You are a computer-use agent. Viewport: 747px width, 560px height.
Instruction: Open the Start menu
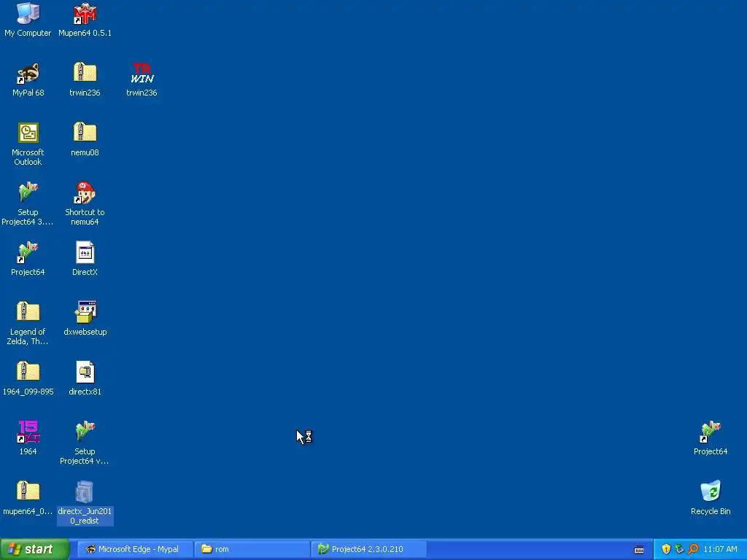tap(34, 549)
